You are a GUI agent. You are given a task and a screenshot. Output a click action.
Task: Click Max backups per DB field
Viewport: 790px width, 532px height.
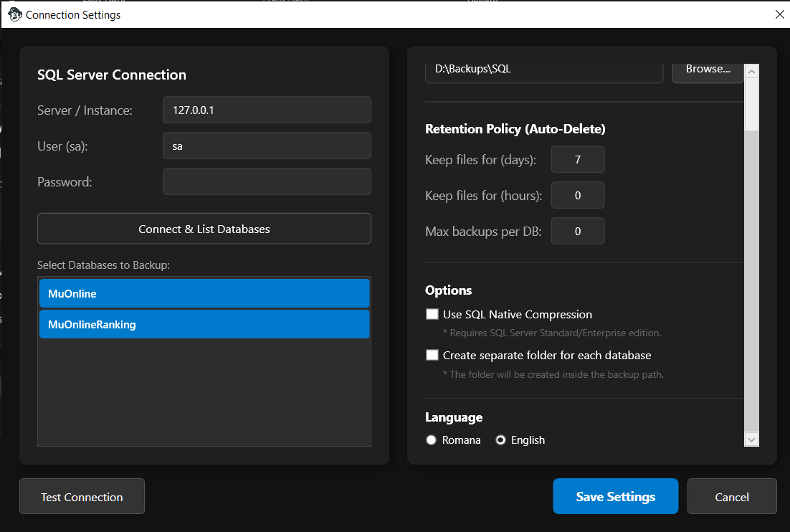pos(577,231)
